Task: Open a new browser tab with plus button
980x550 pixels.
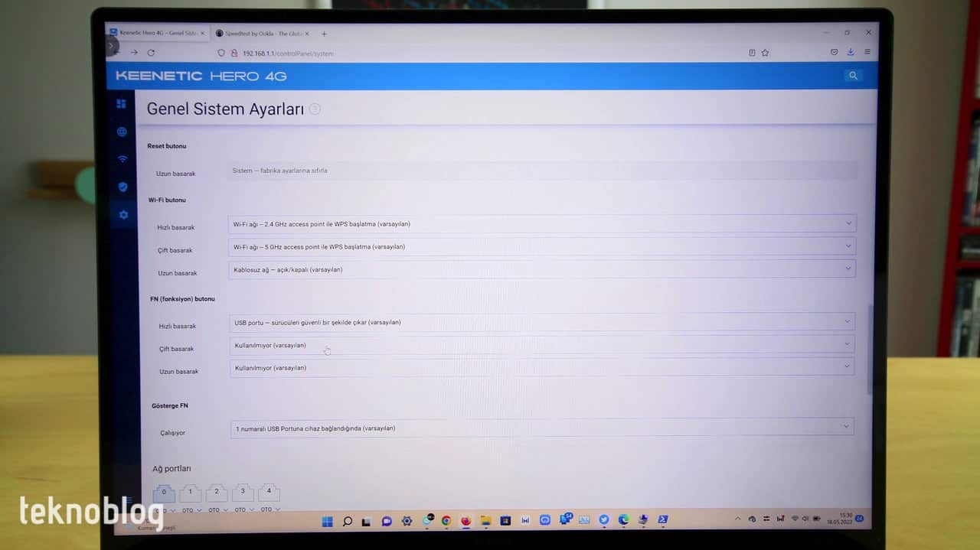Action: (324, 34)
